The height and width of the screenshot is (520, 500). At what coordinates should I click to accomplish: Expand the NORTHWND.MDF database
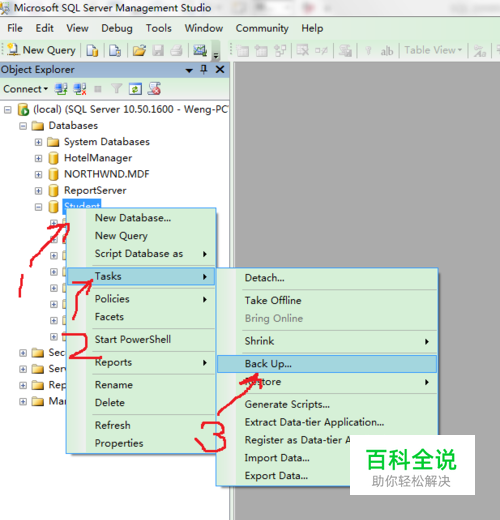pyautogui.click(x=38, y=174)
